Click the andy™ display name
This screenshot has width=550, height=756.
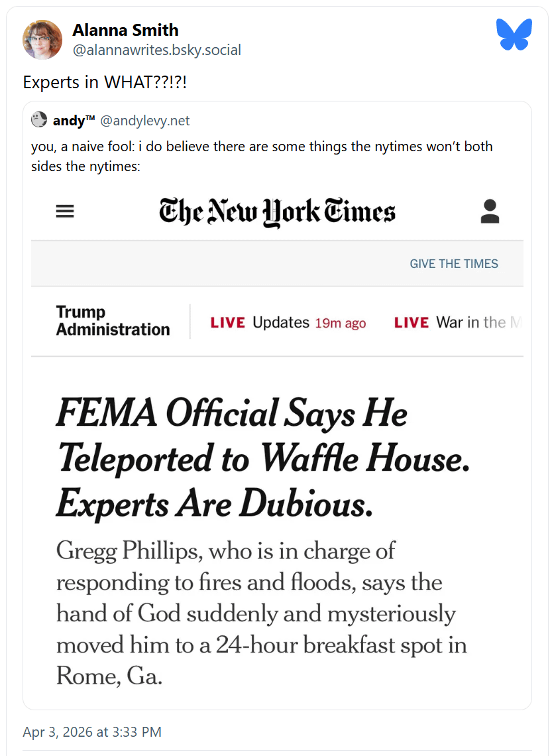(74, 121)
